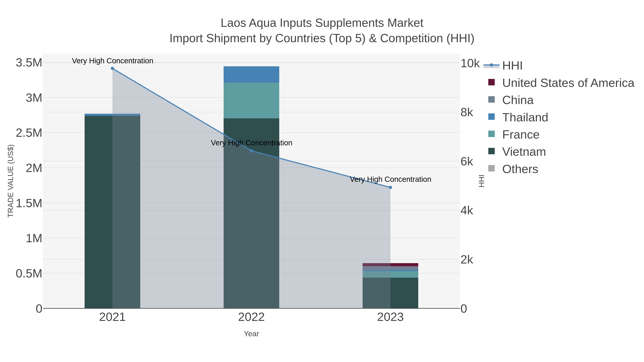
Task: Click the France segment of 2022 bar
Action: point(252,100)
